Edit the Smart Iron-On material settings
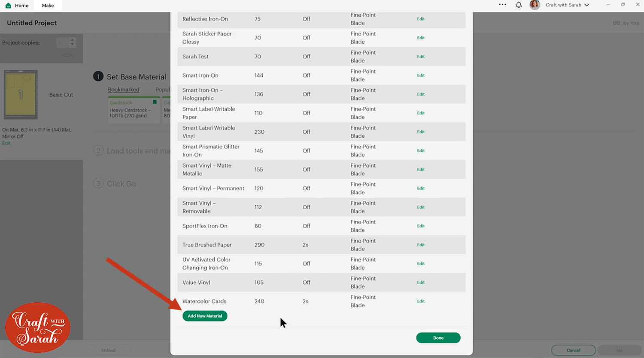 tap(421, 75)
